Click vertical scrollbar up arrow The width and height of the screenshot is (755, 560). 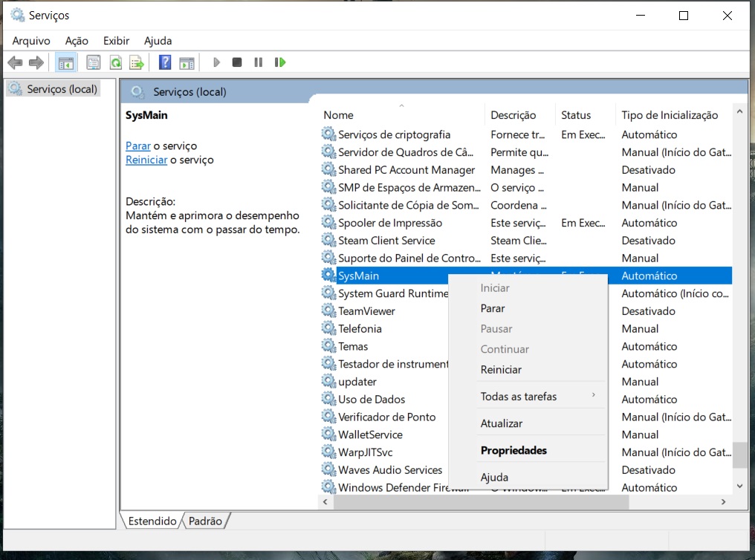[x=739, y=111]
